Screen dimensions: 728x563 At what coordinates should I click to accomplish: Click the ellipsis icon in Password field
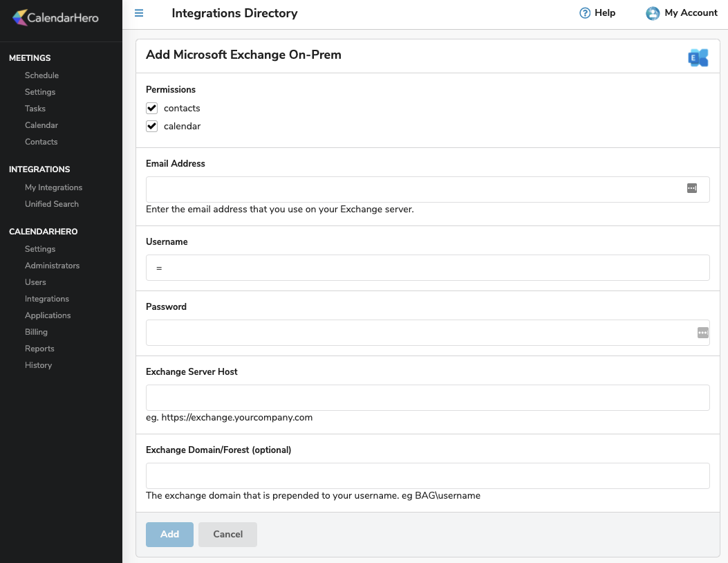click(702, 333)
